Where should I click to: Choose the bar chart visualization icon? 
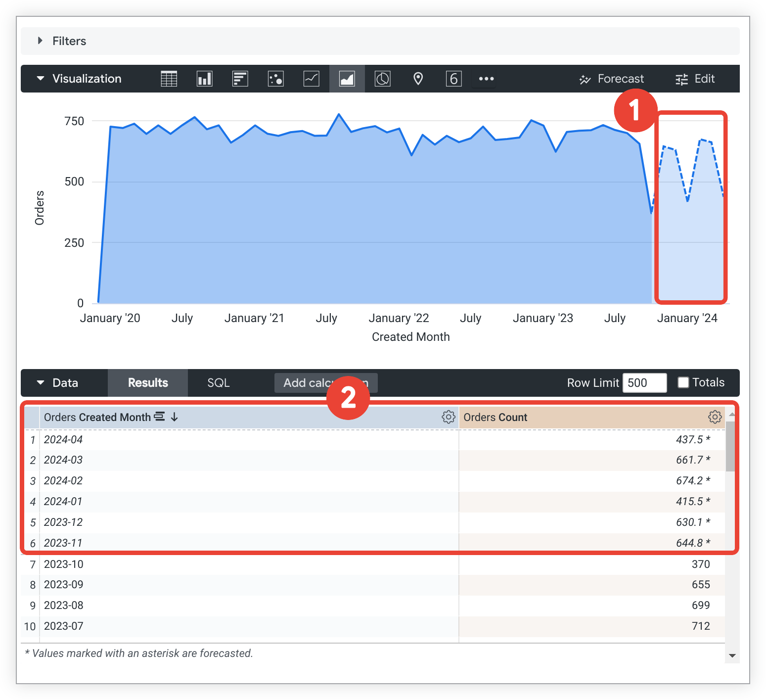240,79
